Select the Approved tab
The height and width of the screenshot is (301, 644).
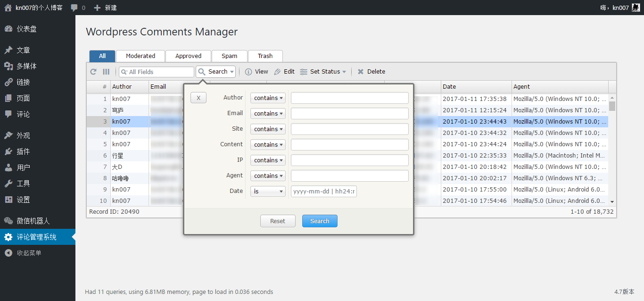point(188,56)
